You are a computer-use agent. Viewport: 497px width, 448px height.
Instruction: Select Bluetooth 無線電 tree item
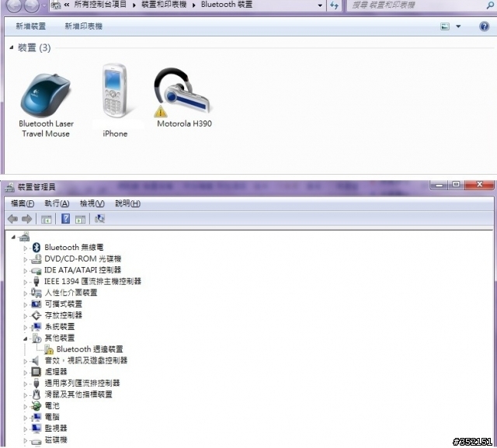[74, 247]
